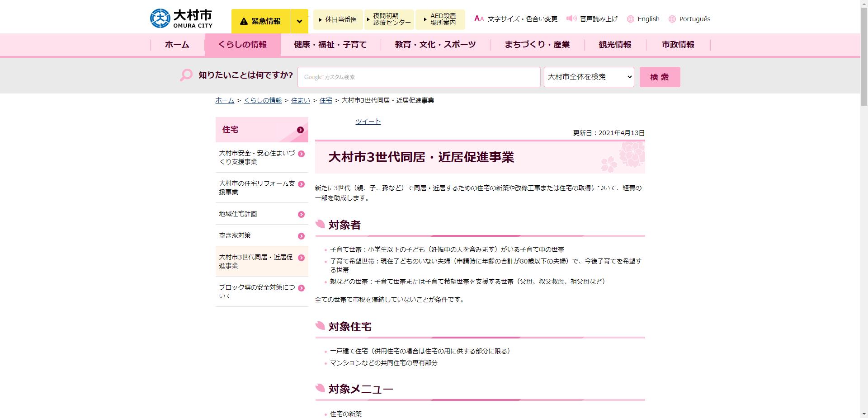Click the arrow icon on 住宅 sidebar header
The height and width of the screenshot is (418, 868).
coord(300,130)
